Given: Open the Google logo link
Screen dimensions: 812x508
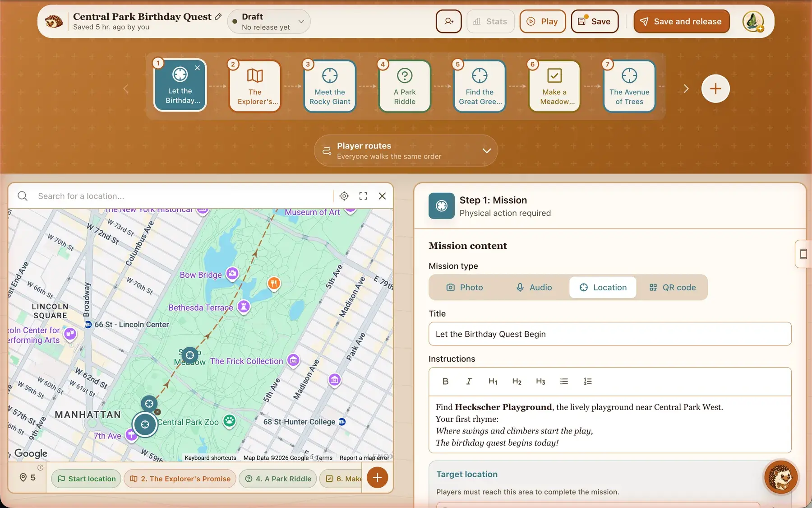Looking at the screenshot, I should tap(31, 453).
